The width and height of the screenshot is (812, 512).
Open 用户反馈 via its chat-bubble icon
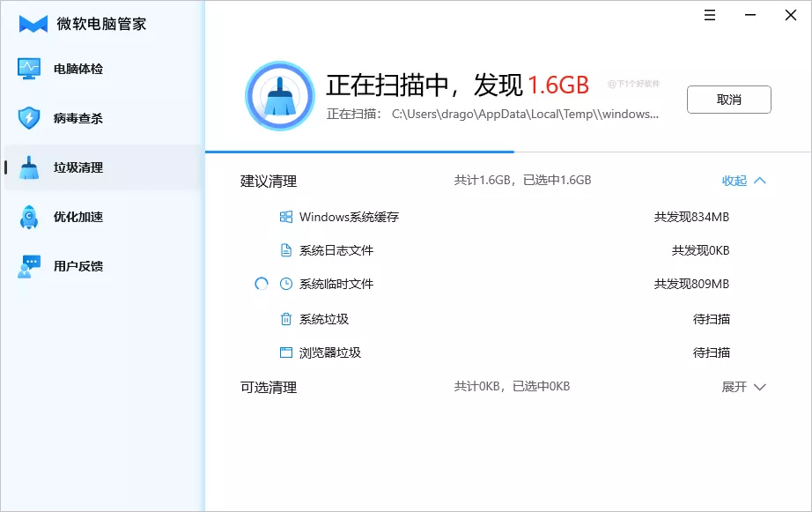pyautogui.click(x=29, y=265)
